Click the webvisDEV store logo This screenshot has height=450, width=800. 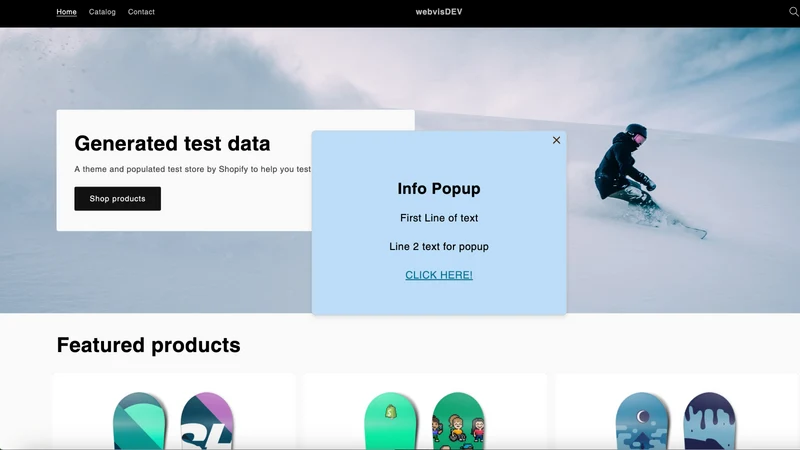tap(439, 12)
